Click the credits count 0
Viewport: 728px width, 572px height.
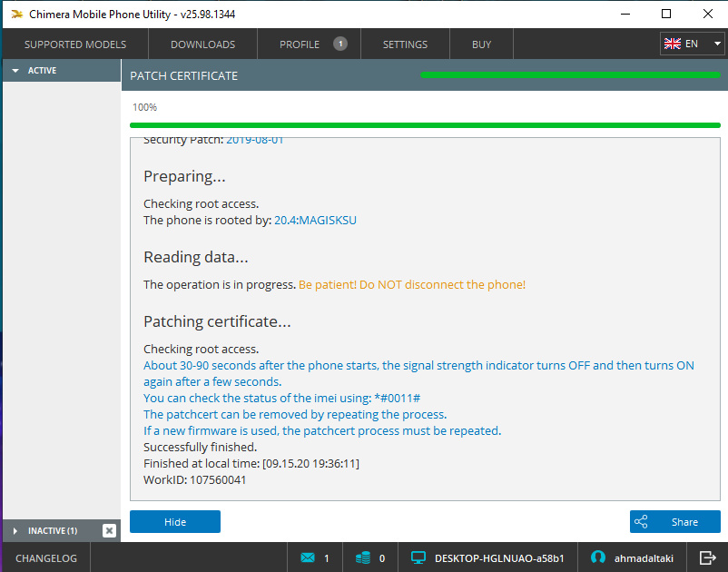(382, 558)
